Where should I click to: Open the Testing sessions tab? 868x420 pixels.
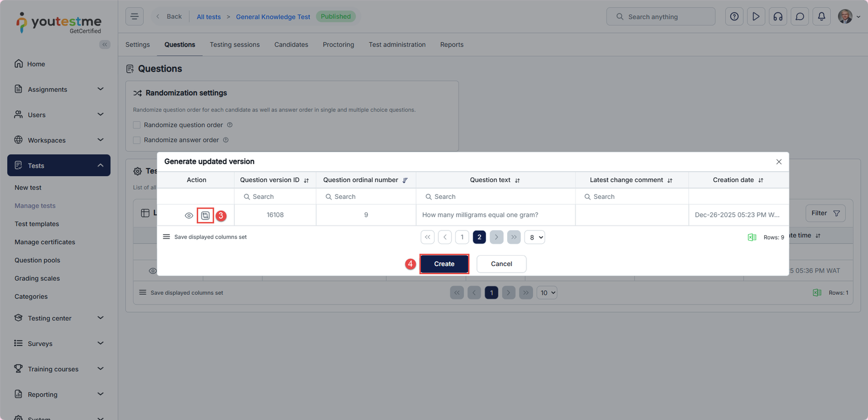pos(234,45)
